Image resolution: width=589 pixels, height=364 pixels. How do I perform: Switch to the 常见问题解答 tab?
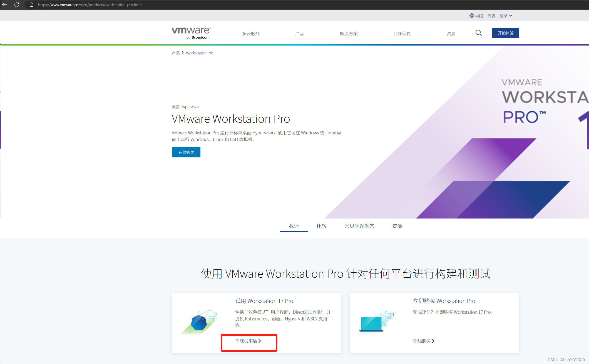[359, 226]
